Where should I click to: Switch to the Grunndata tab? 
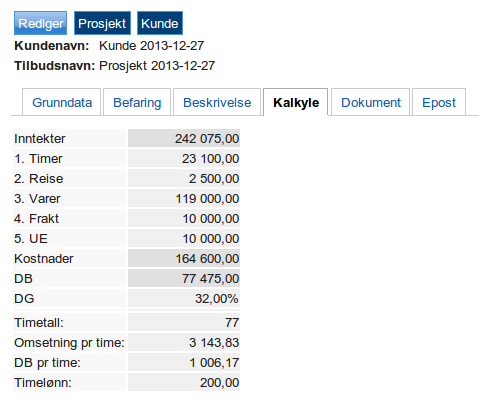62,102
